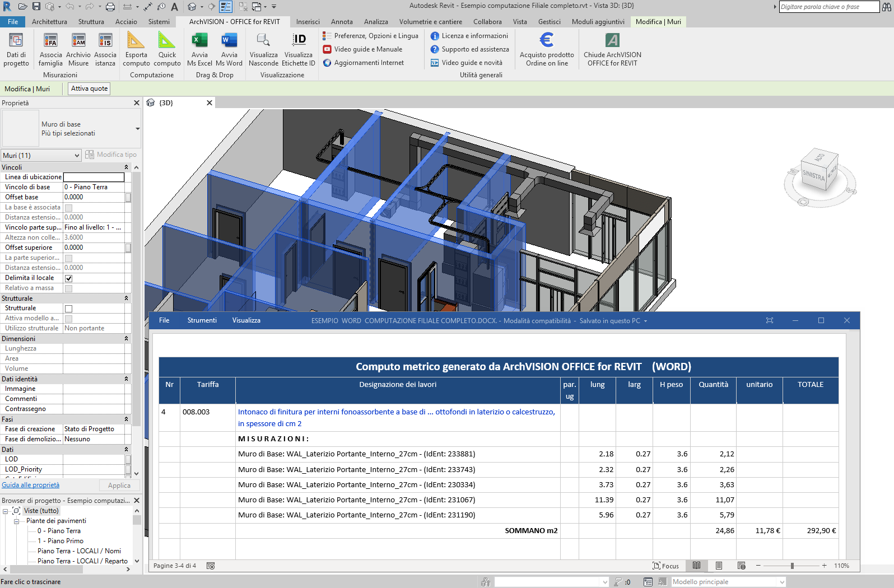Image resolution: width=894 pixels, height=588 pixels.
Task: Collapse the Strutturale section
Action: [126, 298]
